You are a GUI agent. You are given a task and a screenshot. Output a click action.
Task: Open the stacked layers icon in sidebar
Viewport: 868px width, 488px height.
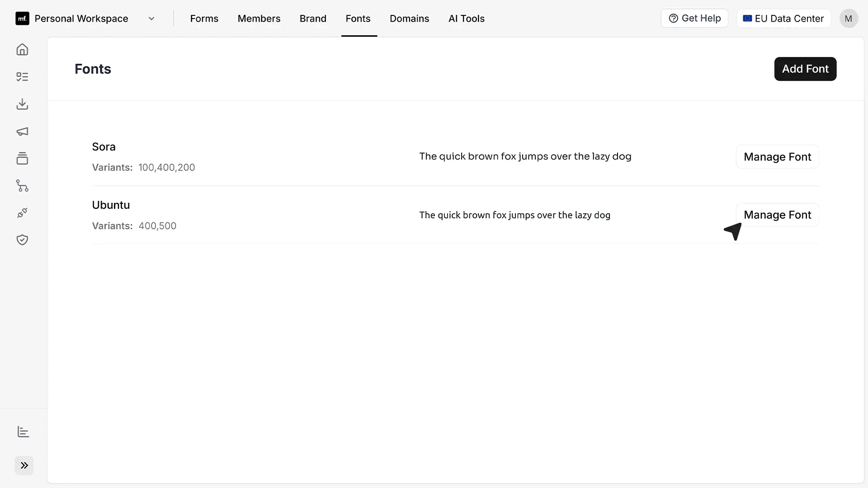22,159
